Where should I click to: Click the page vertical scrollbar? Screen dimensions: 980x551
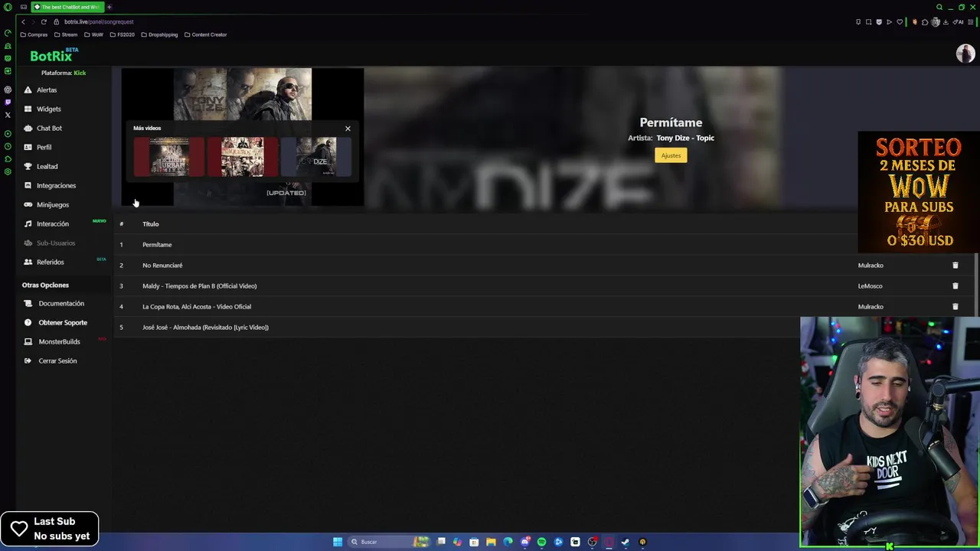tap(977, 283)
